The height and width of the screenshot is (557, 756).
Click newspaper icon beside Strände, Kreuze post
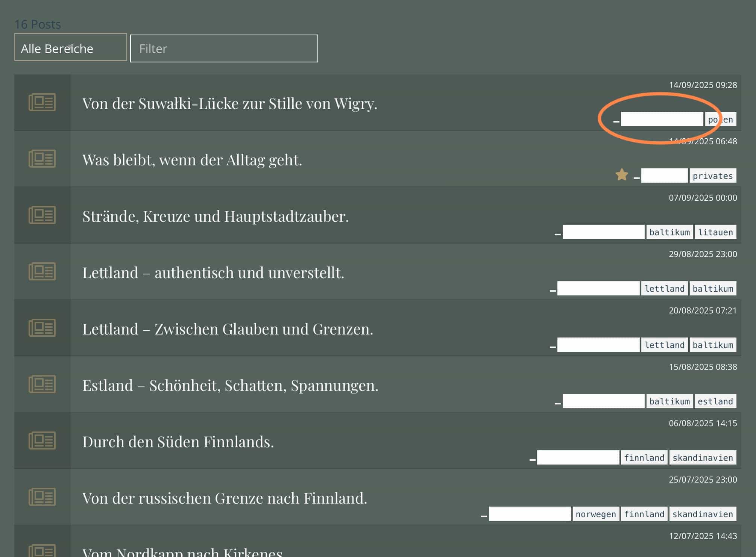coord(42,215)
